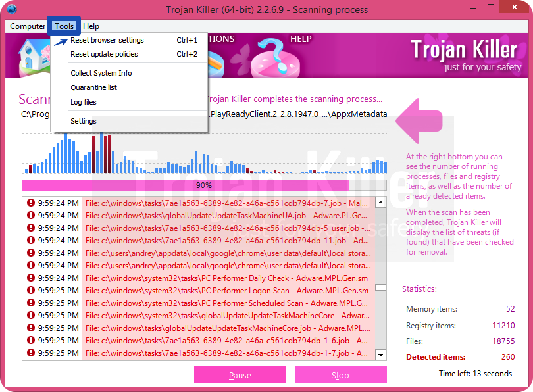Viewport: 533px width, 392px height.
Task: Pause the running scan
Action: pos(240,375)
